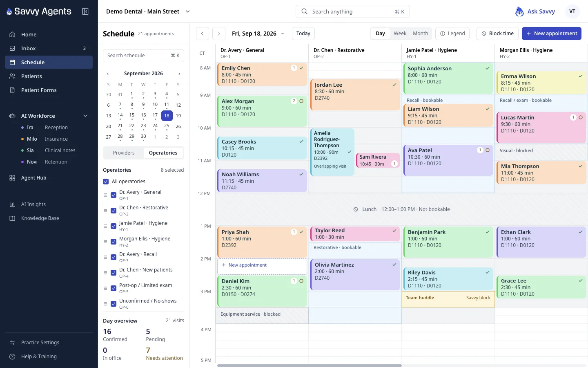The height and width of the screenshot is (368, 588).
Task: Open the Demo Dental location dropdown
Action: pos(148,11)
